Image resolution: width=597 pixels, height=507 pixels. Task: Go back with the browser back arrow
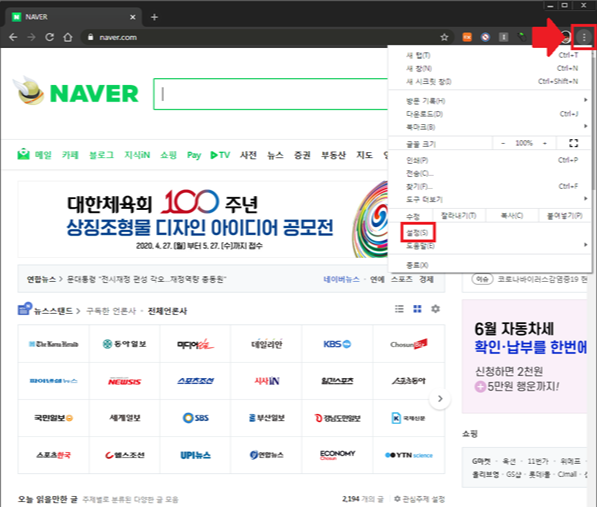13,37
